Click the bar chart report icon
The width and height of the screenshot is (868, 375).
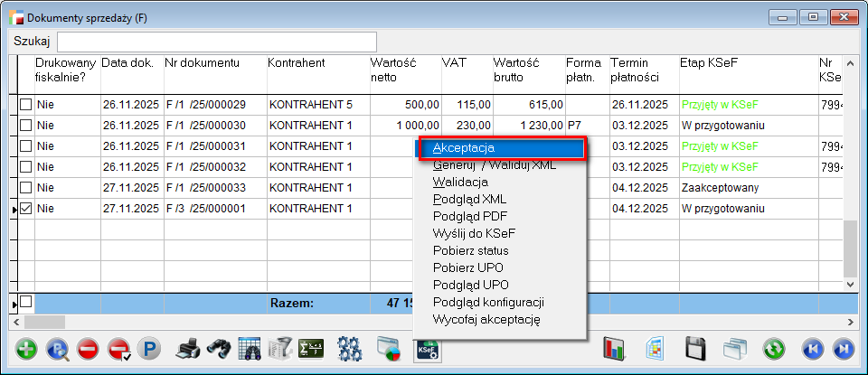click(616, 349)
